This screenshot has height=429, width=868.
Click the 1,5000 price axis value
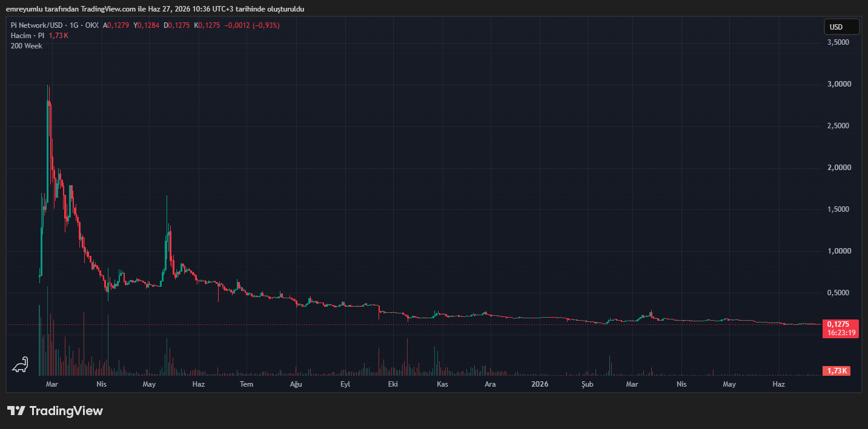click(838, 209)
